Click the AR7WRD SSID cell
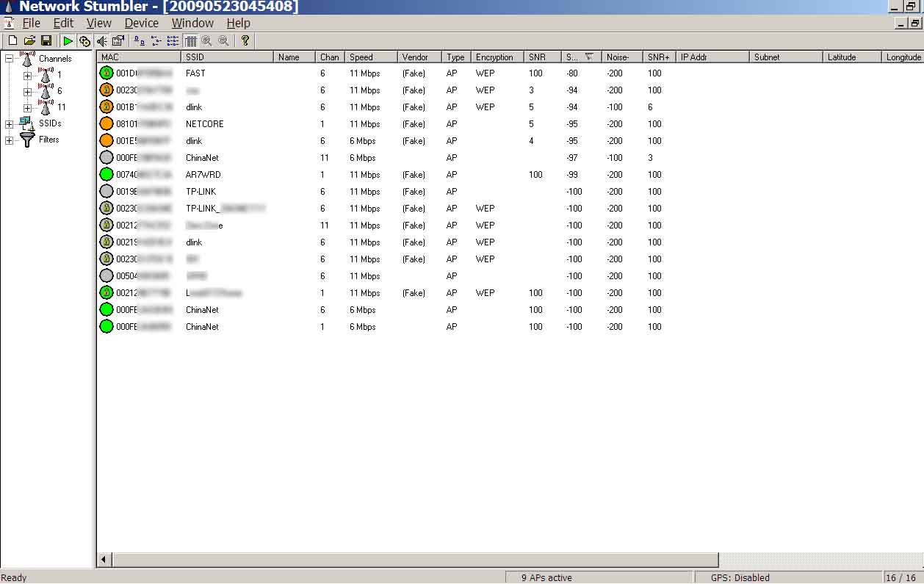 pos(203,175)
